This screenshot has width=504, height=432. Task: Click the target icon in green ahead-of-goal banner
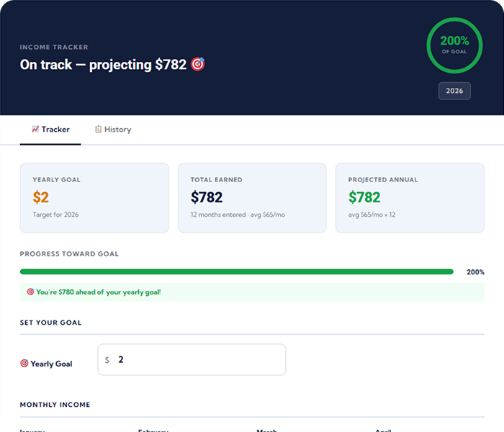pyautogui.click(x=30, y=292)
